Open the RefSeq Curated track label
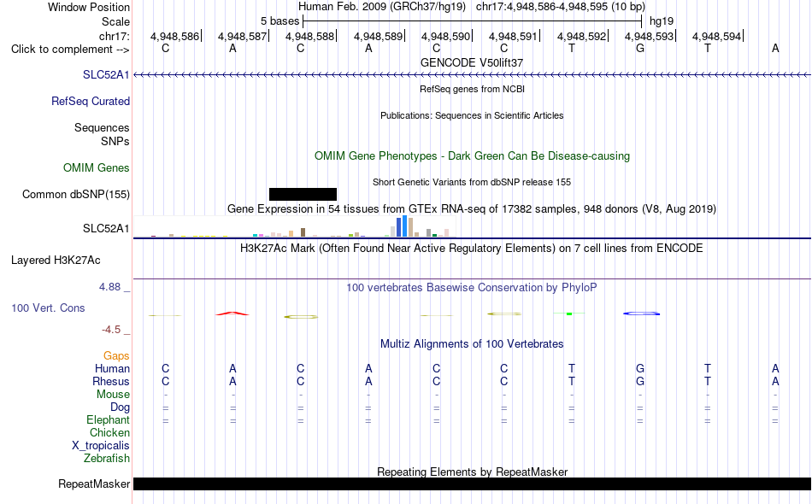812x504 pixels. tap(91, 102)
